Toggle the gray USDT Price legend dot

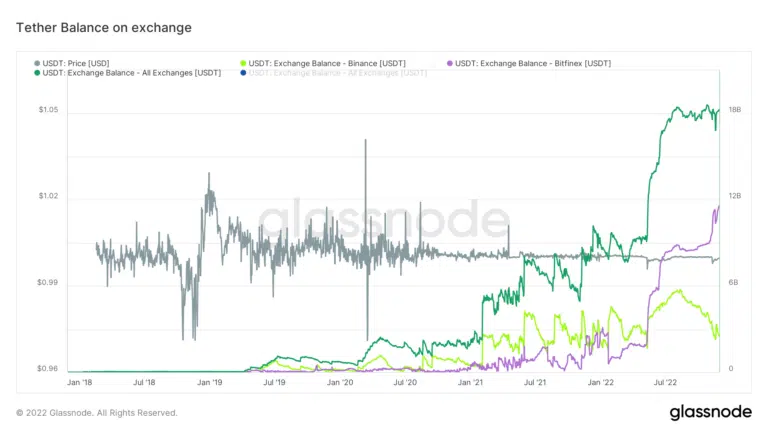click(38, 63)
